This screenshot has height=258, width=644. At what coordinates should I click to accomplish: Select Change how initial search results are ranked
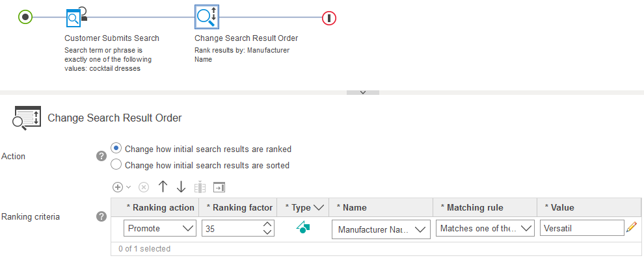(116, 148)
